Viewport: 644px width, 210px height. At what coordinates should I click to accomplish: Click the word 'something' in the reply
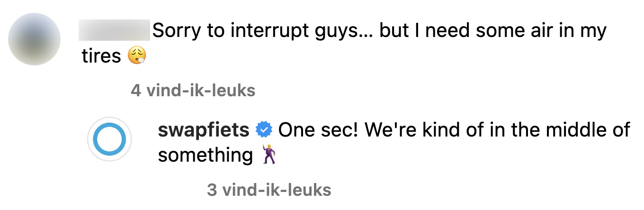pyautogui.click(x=206, y=155)
